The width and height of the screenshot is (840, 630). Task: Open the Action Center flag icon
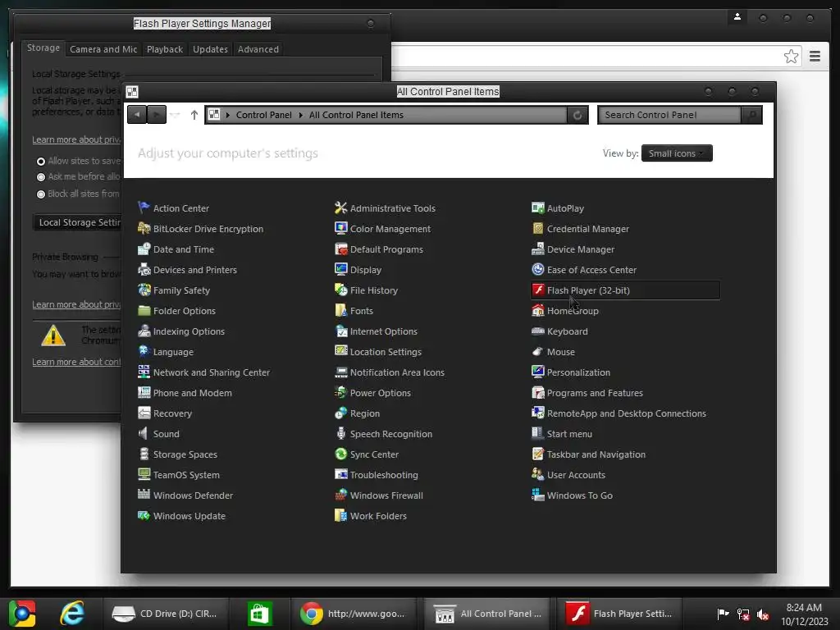pos(144,208)
